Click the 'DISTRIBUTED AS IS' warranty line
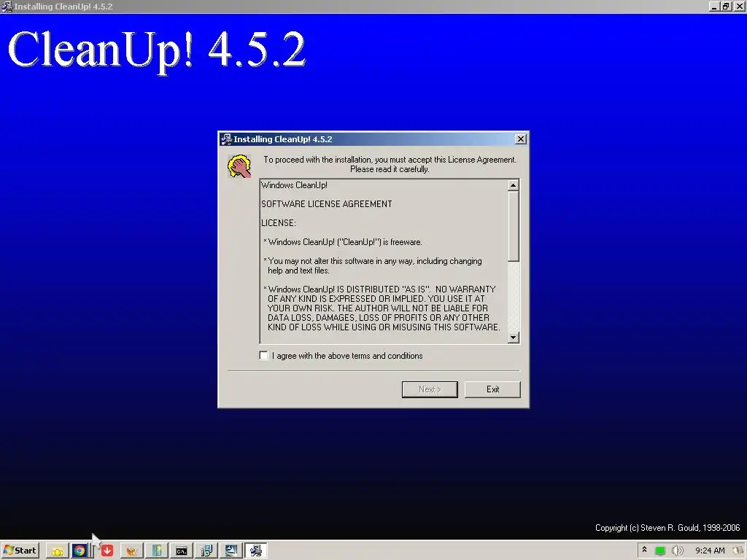Screen dimensions: 747x560 pos(382,308)
